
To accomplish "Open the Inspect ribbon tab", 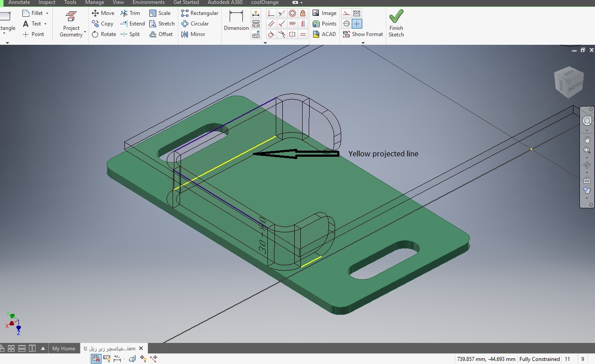I will pos(47,3).
